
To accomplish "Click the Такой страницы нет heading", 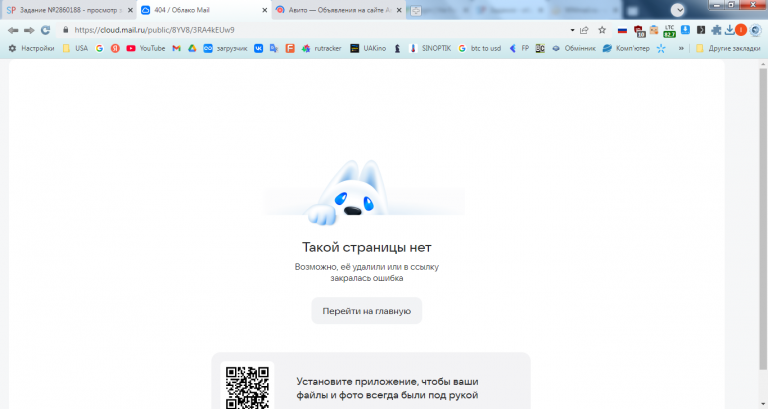I will (x=366, y=247).
